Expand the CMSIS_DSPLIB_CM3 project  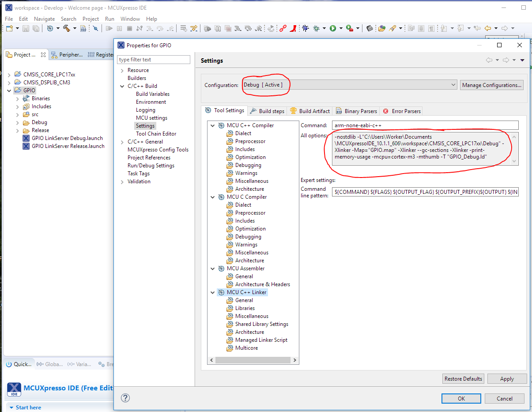(x=10, y=83)
